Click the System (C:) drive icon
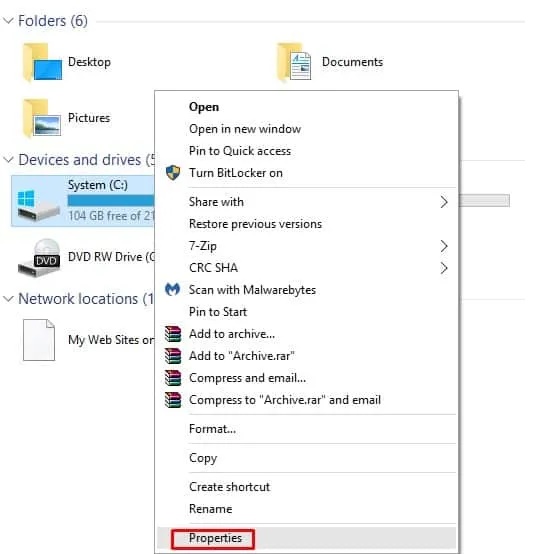 [38, 204]
